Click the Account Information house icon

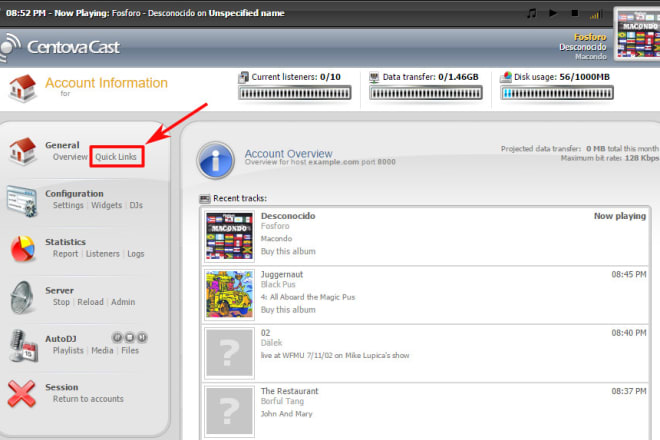pyautogui.click(x=22, y=88)
